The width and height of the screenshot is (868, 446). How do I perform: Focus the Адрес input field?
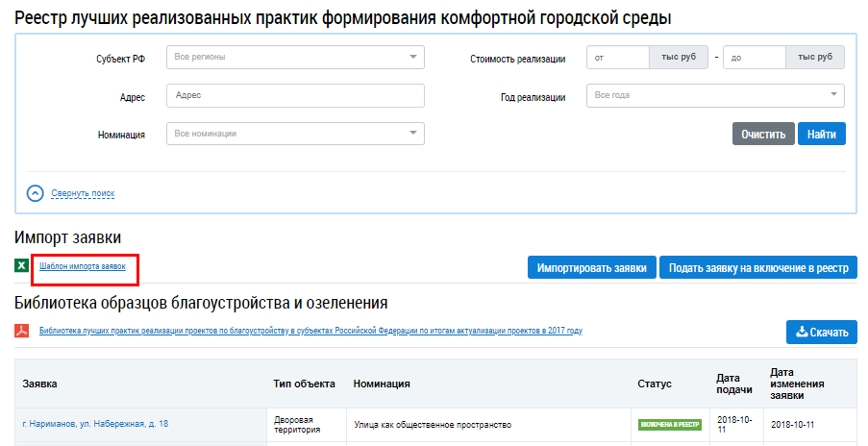tap(295, 95)
